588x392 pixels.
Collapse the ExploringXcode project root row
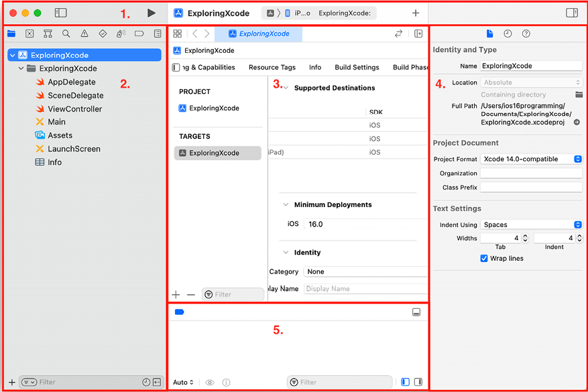12,55
